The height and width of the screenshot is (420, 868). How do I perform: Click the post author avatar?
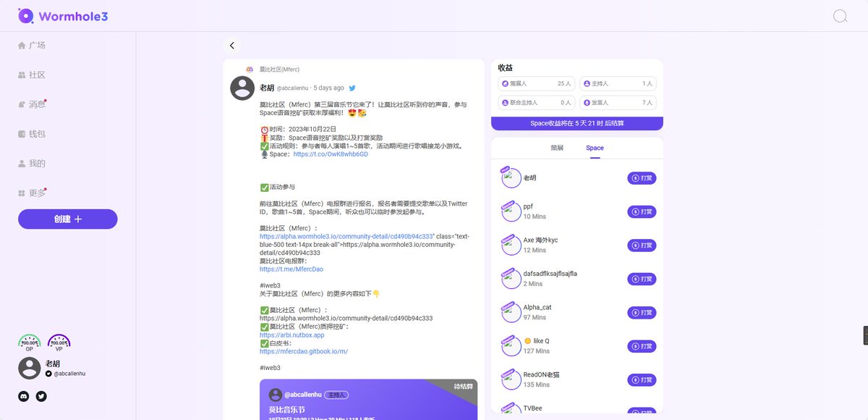click(x=242, y=88)
